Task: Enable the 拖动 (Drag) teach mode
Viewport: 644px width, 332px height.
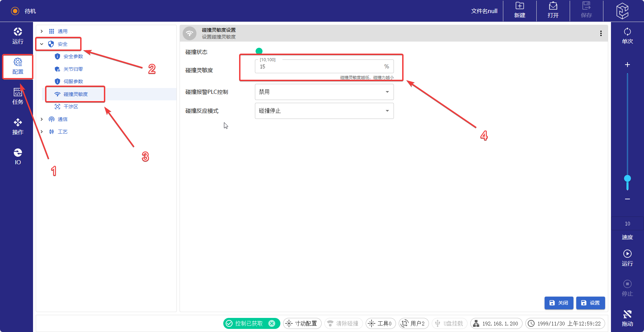Action: 627,318
